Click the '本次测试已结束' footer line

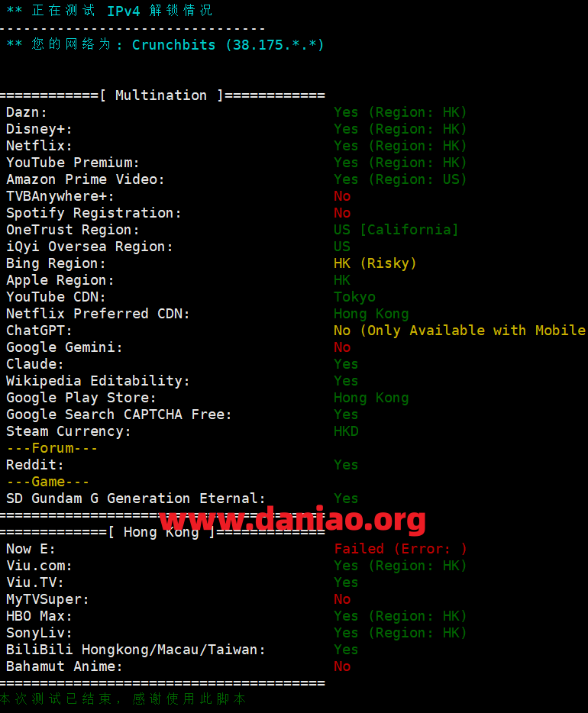tap(123, 699)
